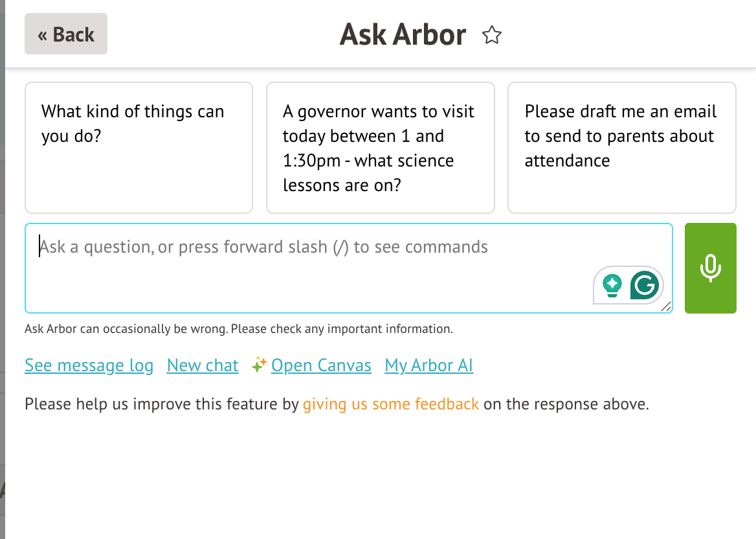Click the dimmed page strip left of the panel
The height and width of the screenshot is (539, 756).
(2, 259)
